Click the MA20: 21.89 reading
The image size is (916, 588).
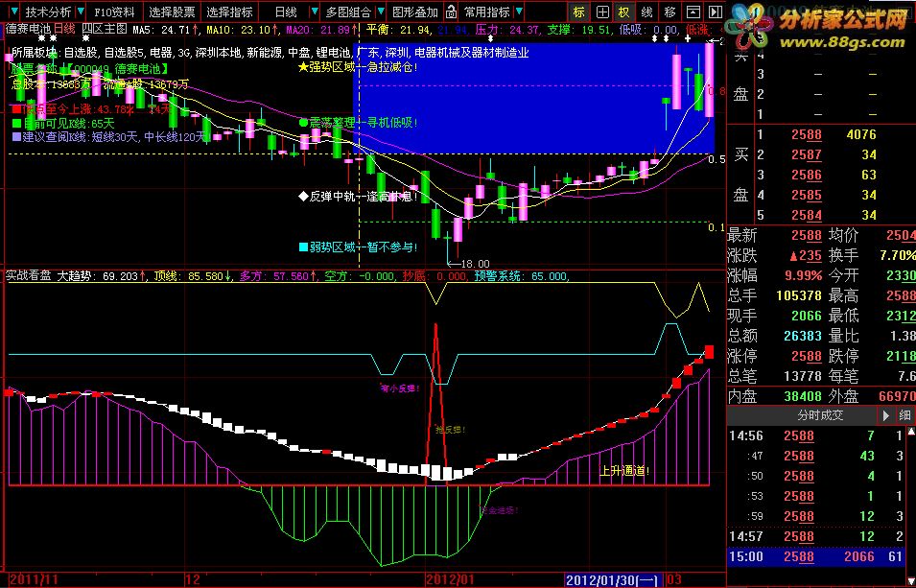click(322, 29)
